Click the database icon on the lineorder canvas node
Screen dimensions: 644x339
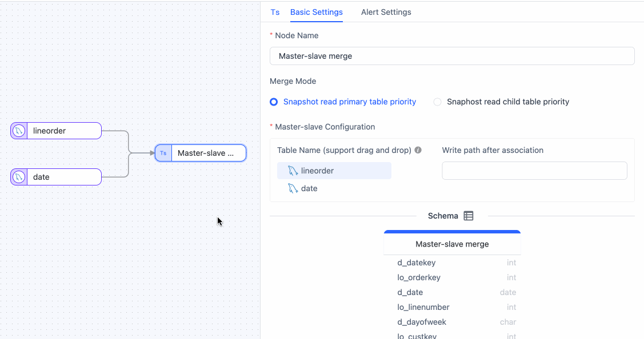pyautogui.click(x=18, y=131)
